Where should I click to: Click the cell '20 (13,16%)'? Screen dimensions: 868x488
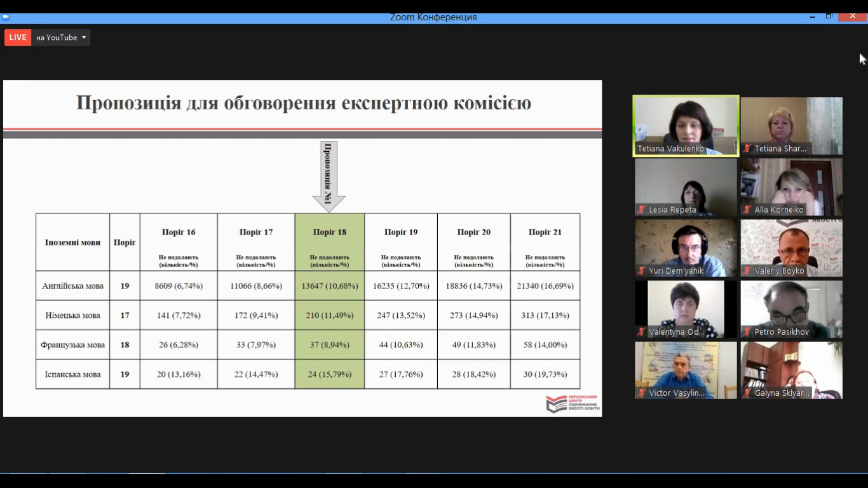click(179, 374)
